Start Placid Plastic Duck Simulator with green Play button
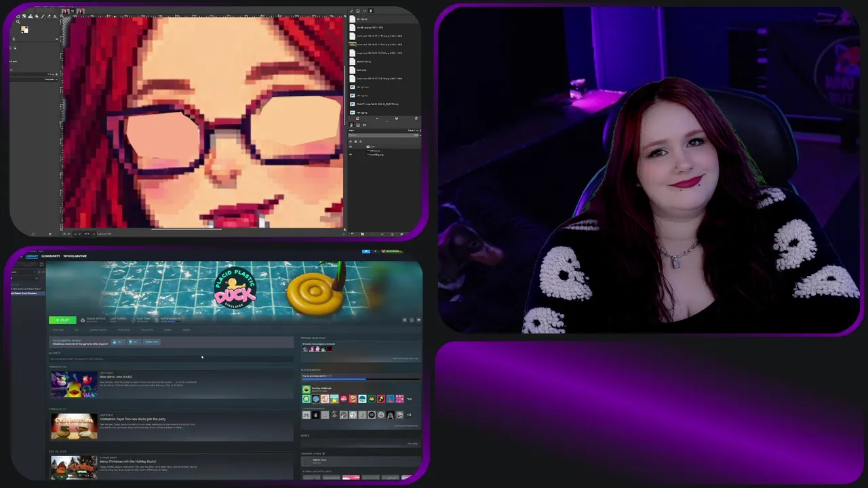Viewport: 868px width, 488px height. (x=62, y=320)
